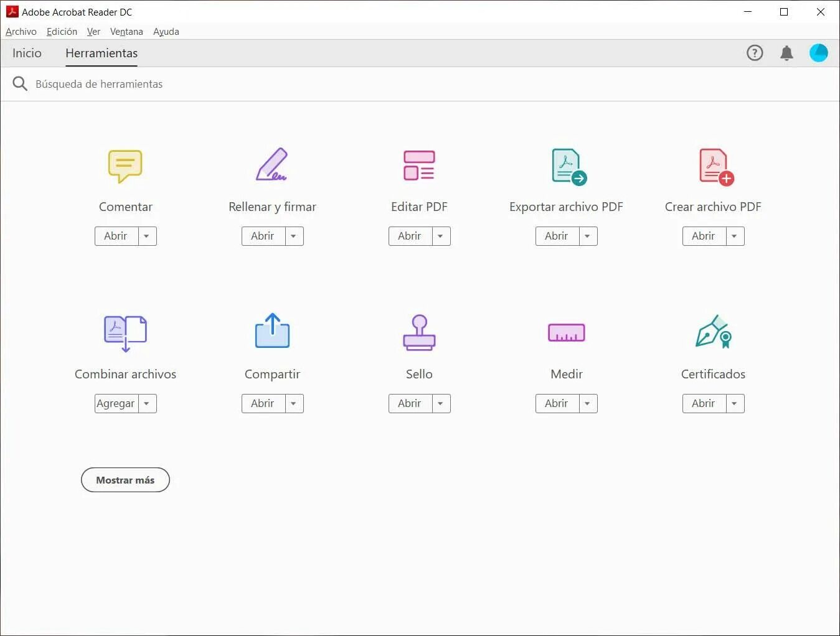Expand the dropdown arrow beside Sello's Abrir

(441, 404)
